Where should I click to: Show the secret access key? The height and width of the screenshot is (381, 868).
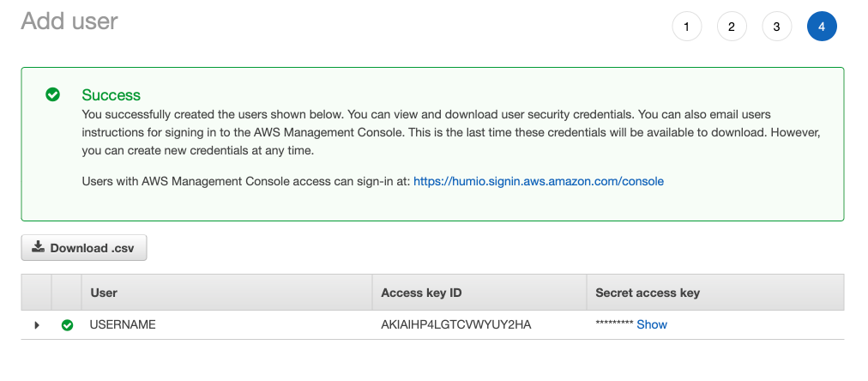point(652,324)
